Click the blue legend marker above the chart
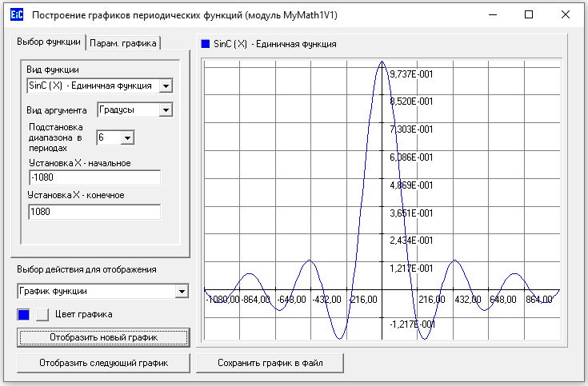588x386 pixels. [x=206, y=44]
